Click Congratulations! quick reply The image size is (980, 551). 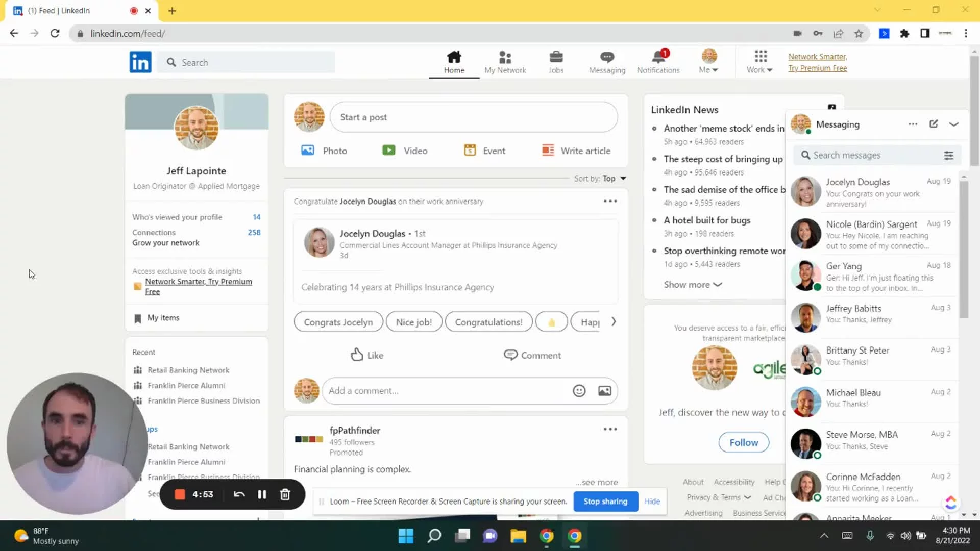coord(488,322)
